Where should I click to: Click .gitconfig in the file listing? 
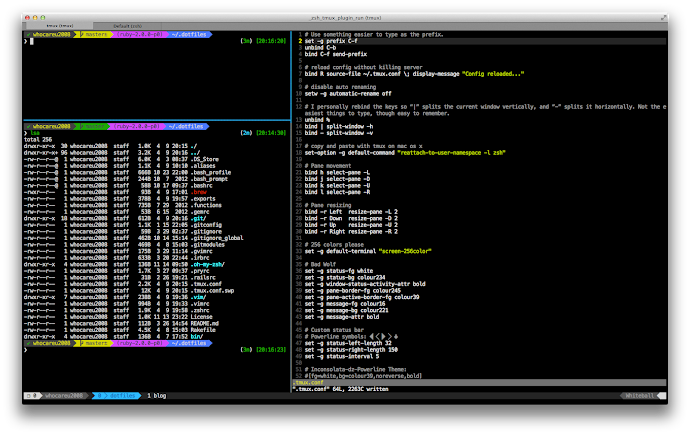point(206,225)
